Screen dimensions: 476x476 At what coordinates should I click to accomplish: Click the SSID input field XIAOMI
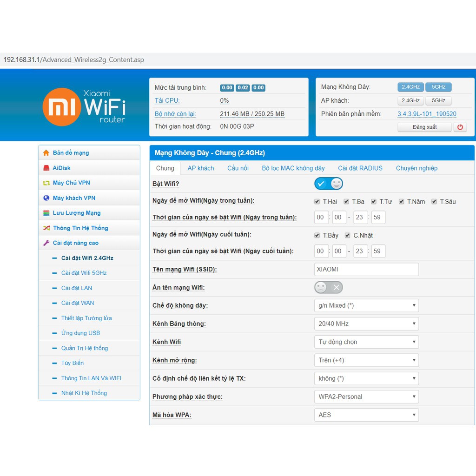click(366, 269)
